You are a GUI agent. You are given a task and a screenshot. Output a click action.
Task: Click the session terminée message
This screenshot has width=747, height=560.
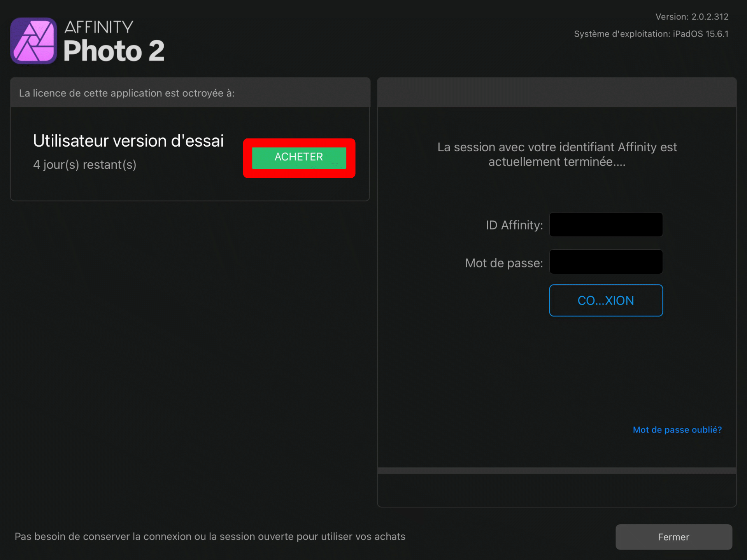557,154
